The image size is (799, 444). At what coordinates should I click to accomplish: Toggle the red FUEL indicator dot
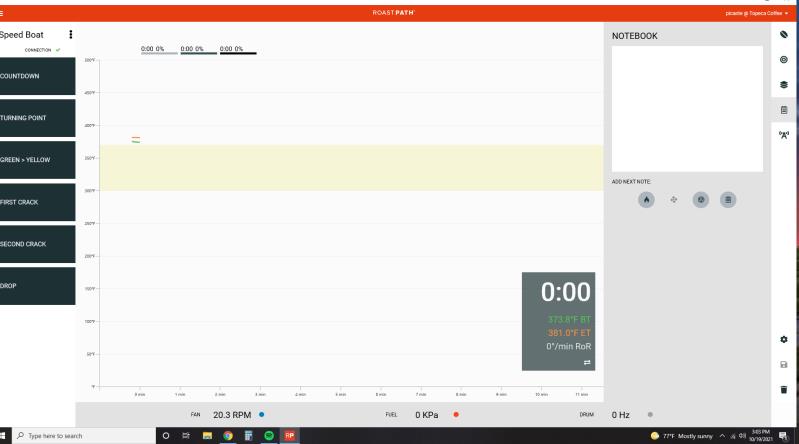[x=456, y=413]
